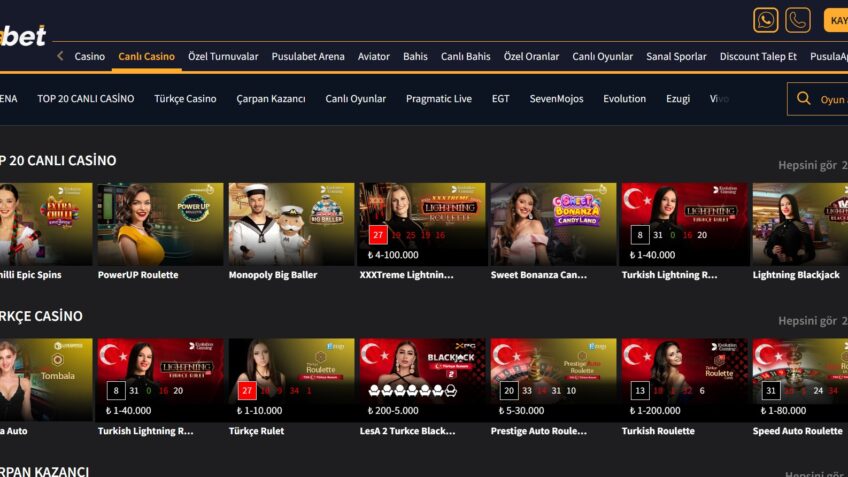
Task: Click the Lightning Blackjack title text
Action: [x=796, y=275]
